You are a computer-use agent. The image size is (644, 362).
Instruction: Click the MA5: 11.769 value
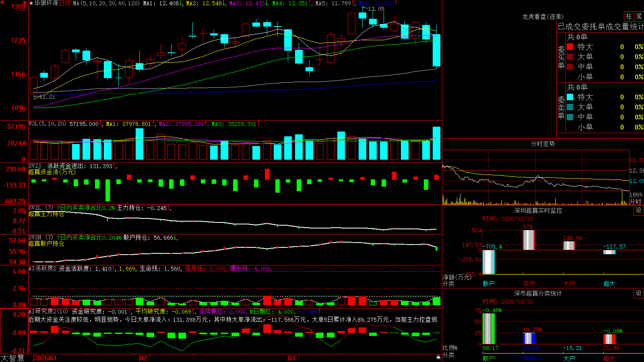pyautogui.click(x=335, y=3)
